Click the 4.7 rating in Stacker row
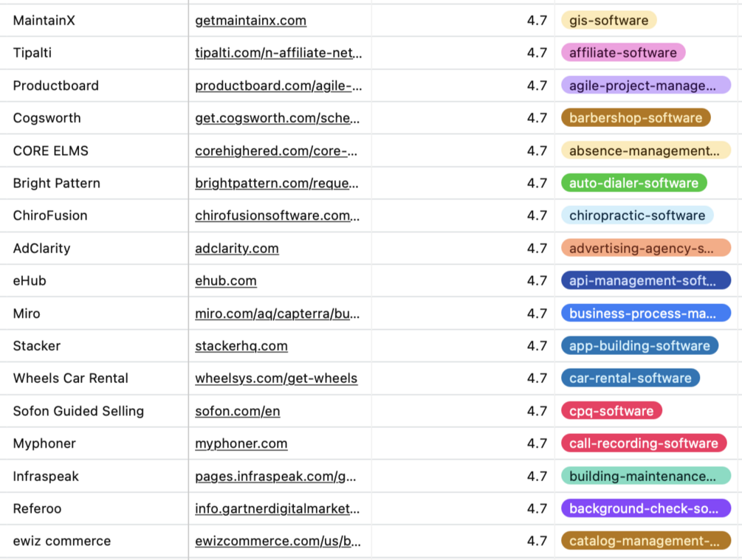Image resolution: width=742 pixels, height=560 pixels. coord(537,346)
